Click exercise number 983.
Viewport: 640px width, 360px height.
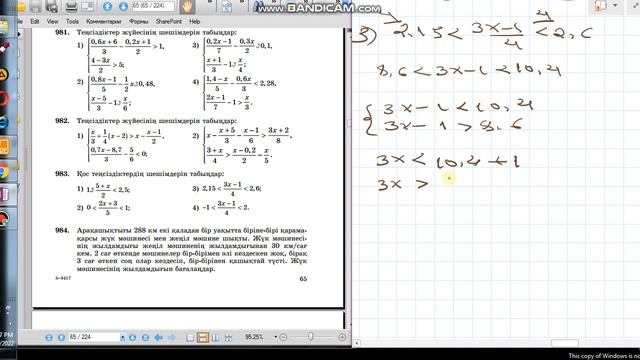tap(62, 173)
